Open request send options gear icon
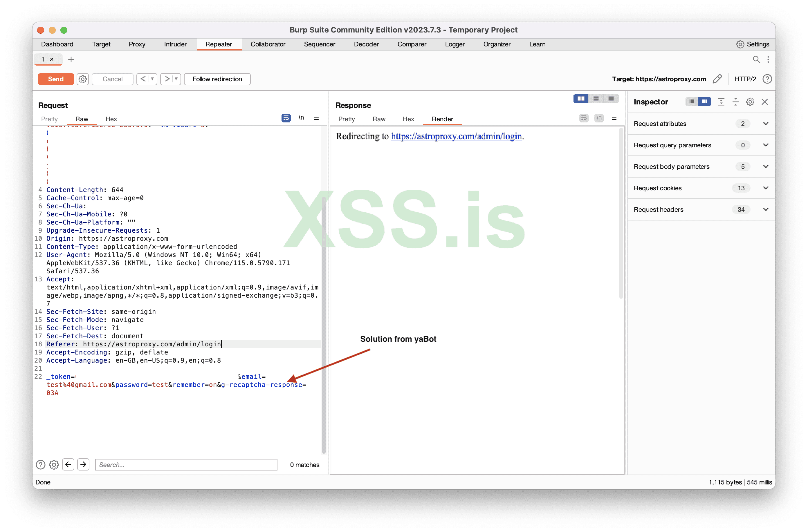 coord(82,79)
